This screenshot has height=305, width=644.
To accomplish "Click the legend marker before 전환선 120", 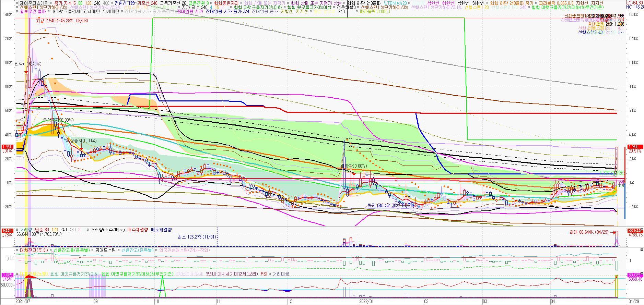I will [x=111, y=3].
